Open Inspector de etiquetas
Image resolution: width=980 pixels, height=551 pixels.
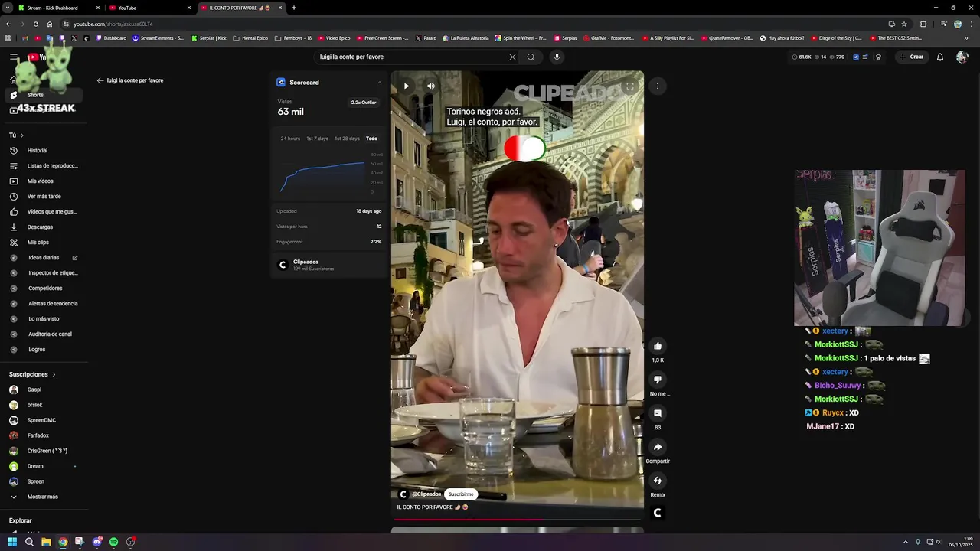tap(44, 273)
